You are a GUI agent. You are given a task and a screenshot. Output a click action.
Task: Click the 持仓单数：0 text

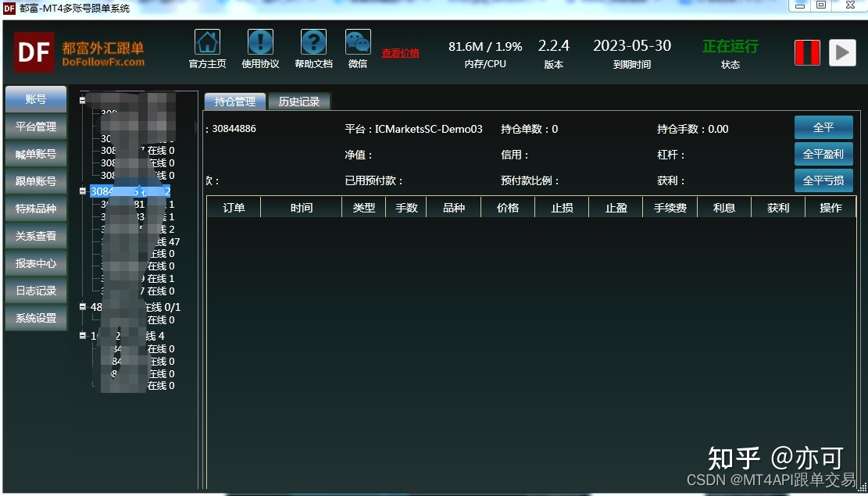(529, 129)
